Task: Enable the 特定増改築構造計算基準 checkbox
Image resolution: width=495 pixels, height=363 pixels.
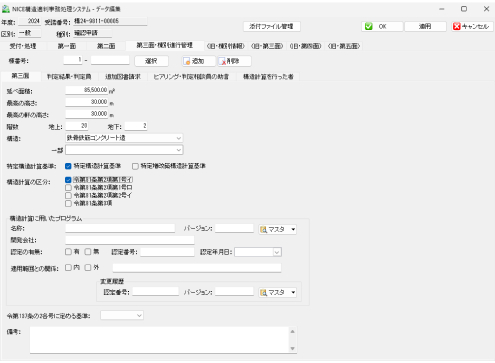Action: [135, 166]
